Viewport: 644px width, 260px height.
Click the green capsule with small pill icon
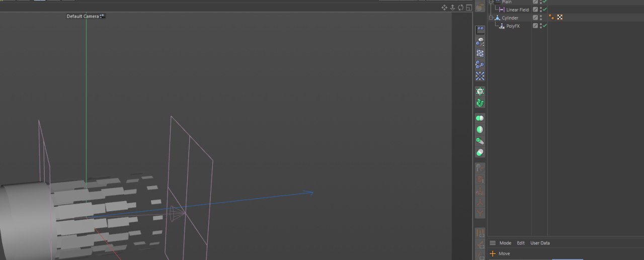pos(480,141)
